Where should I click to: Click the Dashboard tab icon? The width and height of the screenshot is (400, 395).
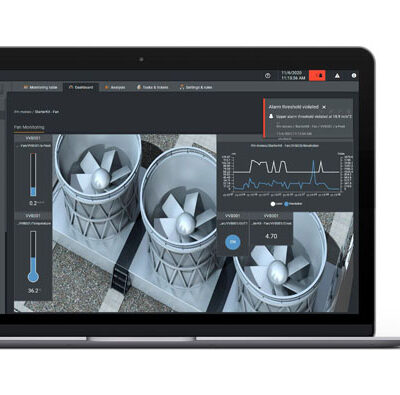[x=71, y=87]
